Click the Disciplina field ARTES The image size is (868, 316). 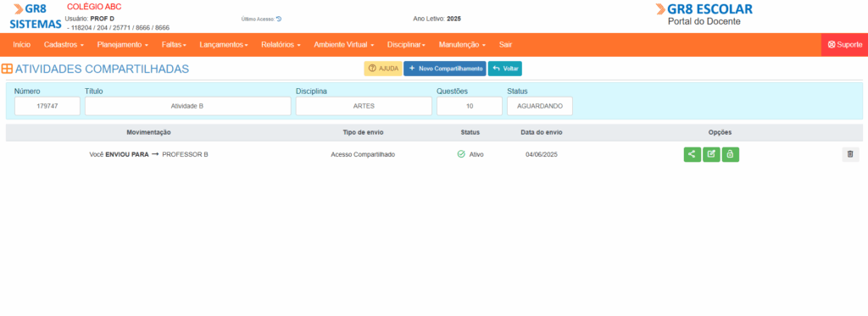coord(364,106)
